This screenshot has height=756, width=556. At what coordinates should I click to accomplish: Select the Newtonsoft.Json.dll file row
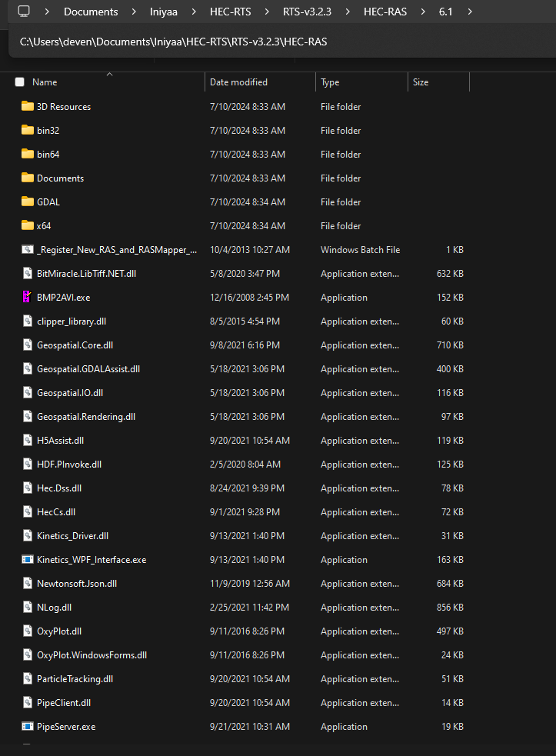(x=242, y=584)
